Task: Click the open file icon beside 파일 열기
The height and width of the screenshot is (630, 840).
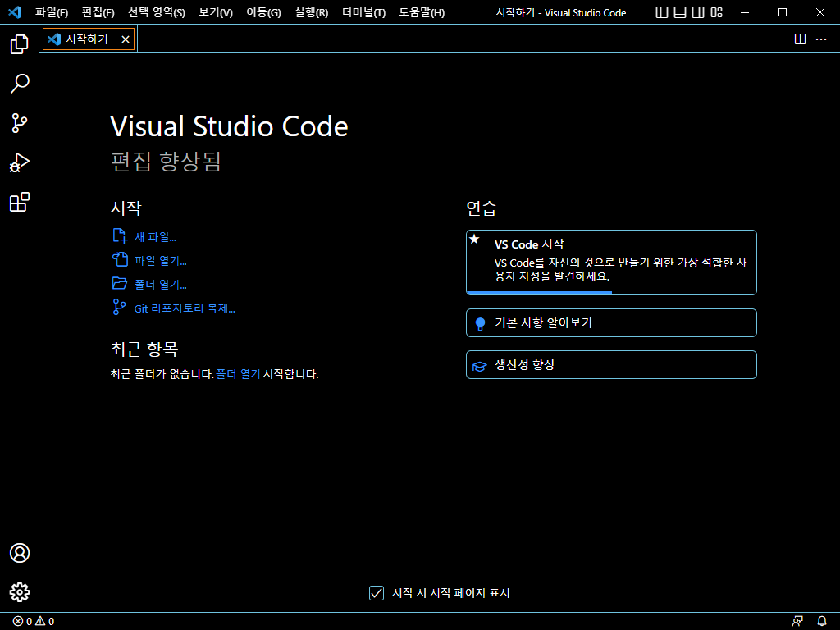Action: 120,259
